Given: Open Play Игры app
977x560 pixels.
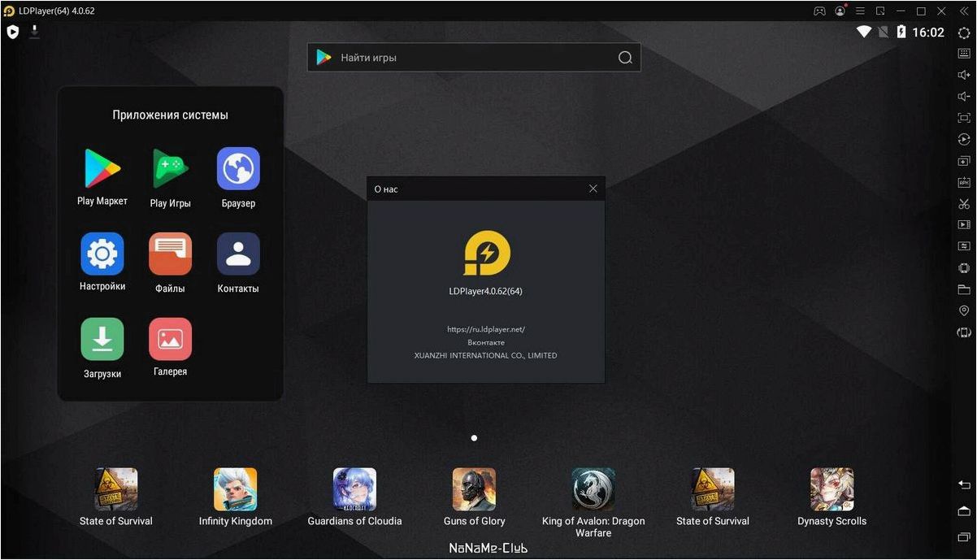Looking at the screenshot, I should 170,177.
